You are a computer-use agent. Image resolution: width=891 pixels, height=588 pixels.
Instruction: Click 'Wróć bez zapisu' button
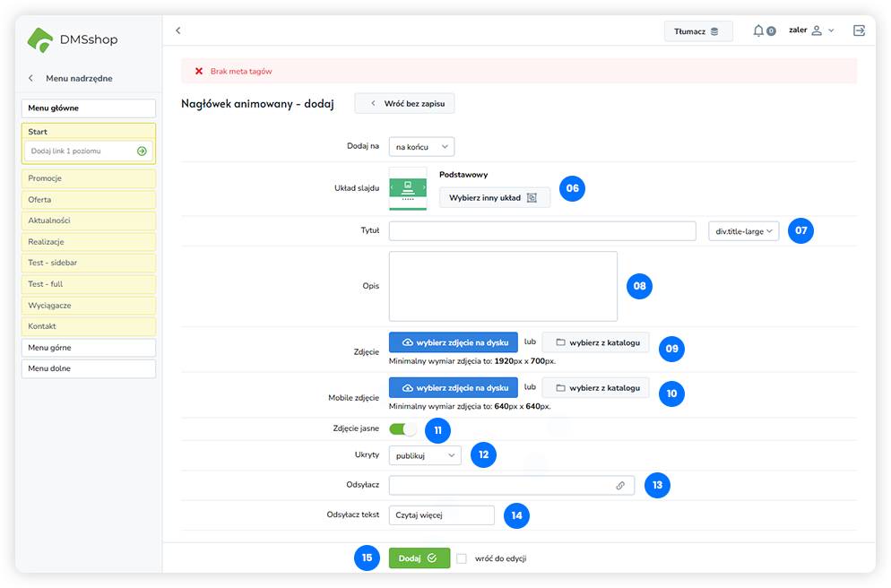pyautogui.click(x=404, y=104)
